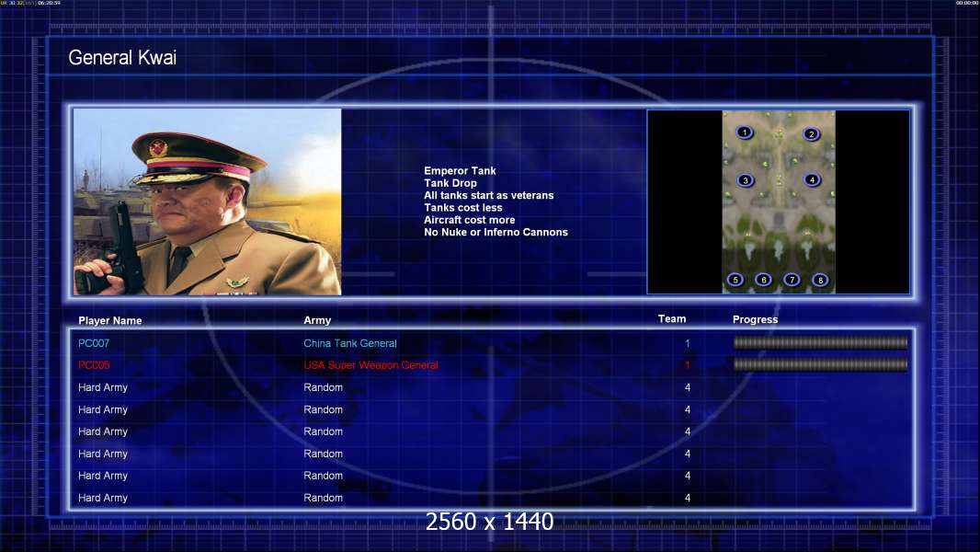
Task: Click the Army column header
Action: point(317,320)
